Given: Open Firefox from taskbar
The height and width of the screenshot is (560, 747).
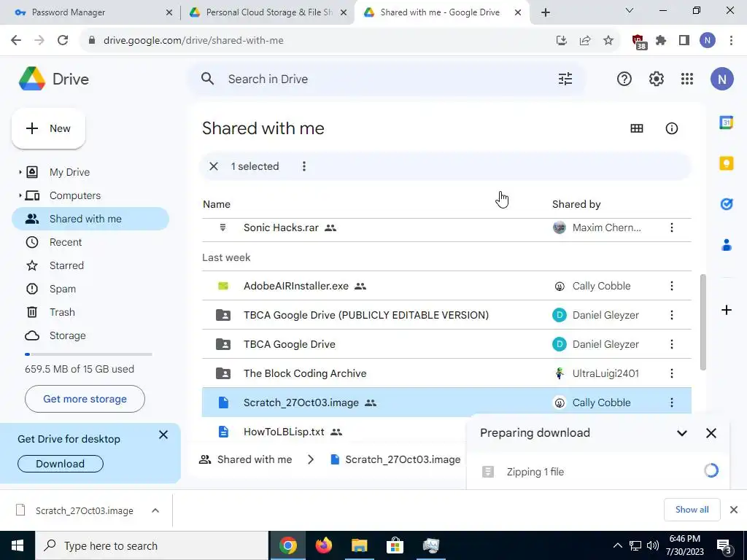Looking at the screenshot, I should click(x=323, y=545).
